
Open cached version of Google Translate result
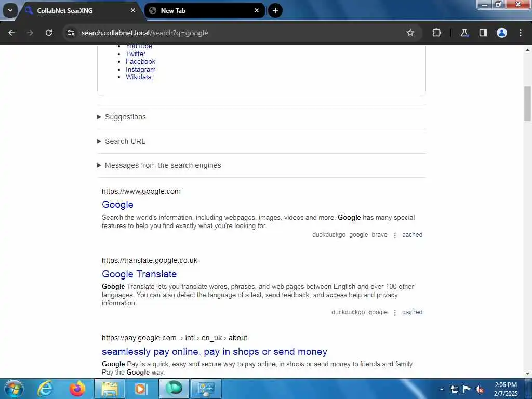(x=412, y=312)
